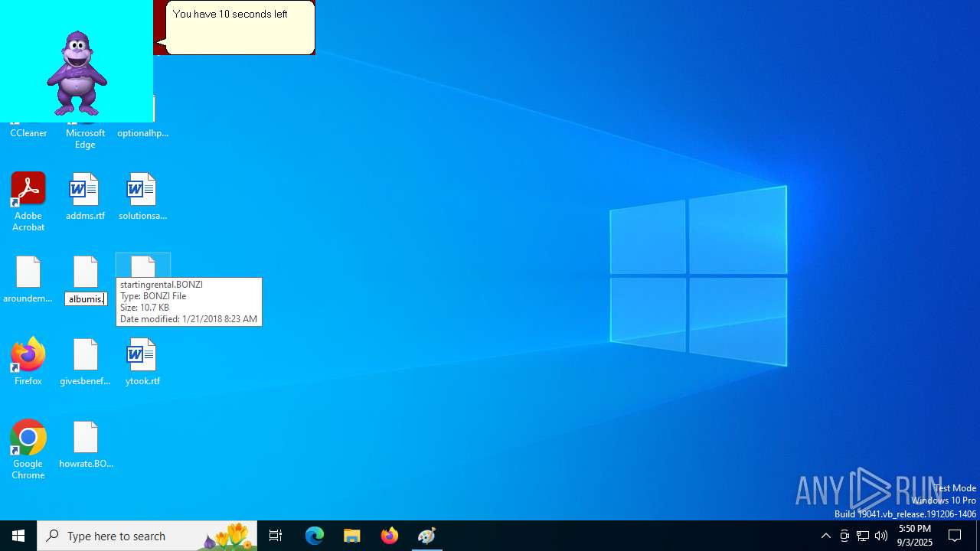Click the Meet Now tray icon

click(x=844, y=536)
